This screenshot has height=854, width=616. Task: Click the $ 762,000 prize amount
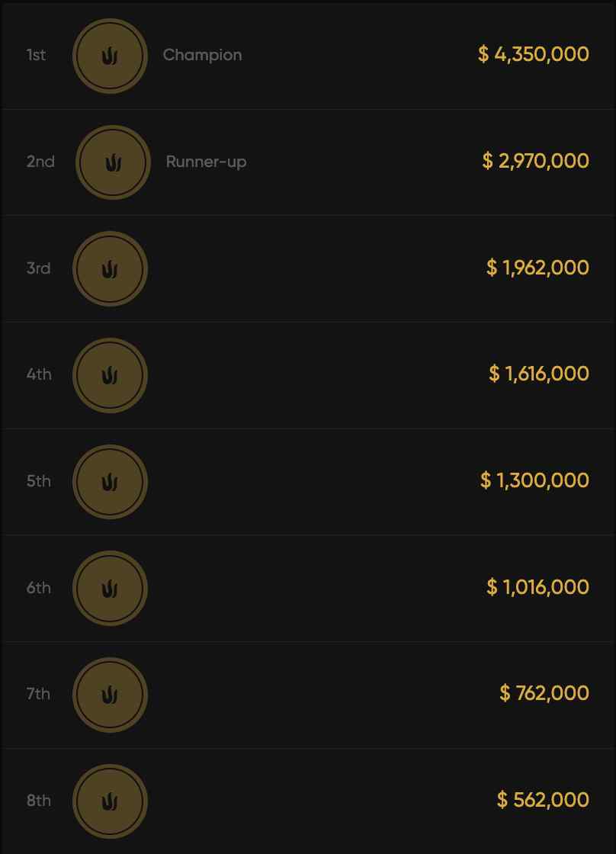point(544,693)
